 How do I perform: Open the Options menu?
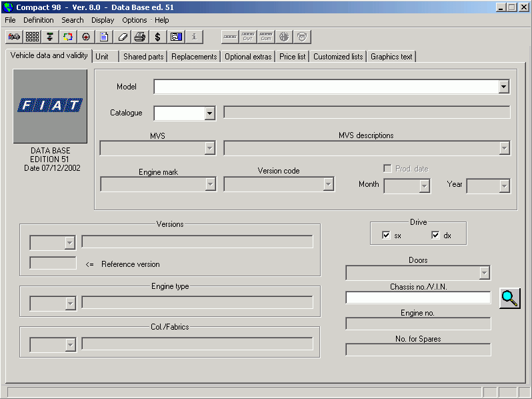(x=135, y=20)
